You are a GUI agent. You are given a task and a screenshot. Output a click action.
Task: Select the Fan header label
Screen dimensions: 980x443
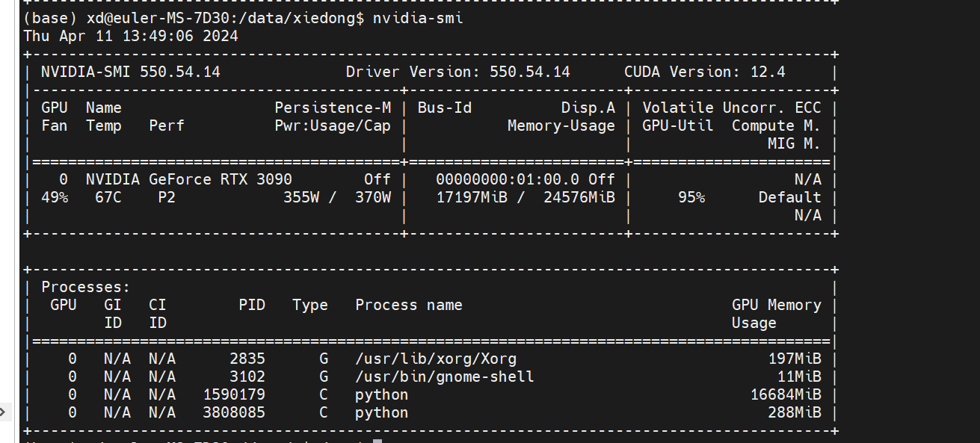coord(55,126)
